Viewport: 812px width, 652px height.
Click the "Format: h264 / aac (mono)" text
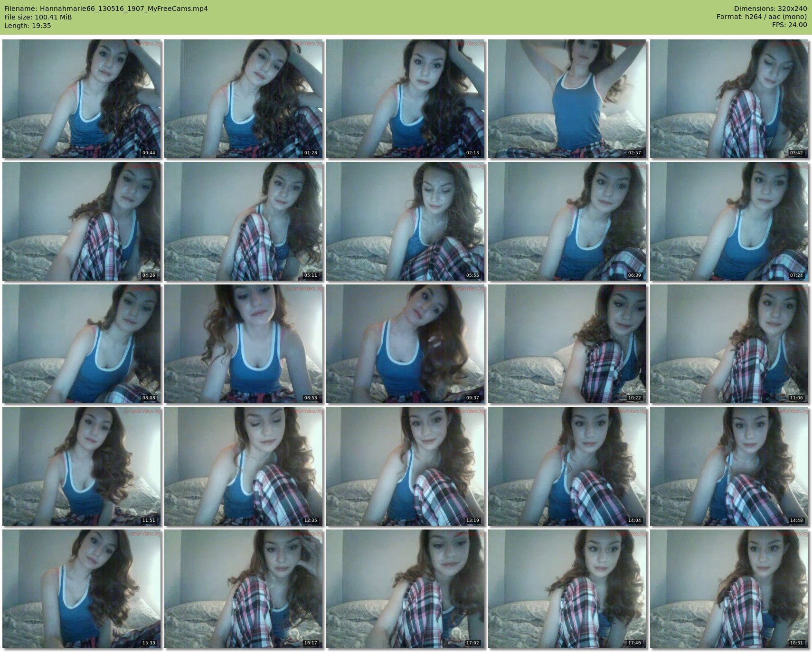coord(762,17)
